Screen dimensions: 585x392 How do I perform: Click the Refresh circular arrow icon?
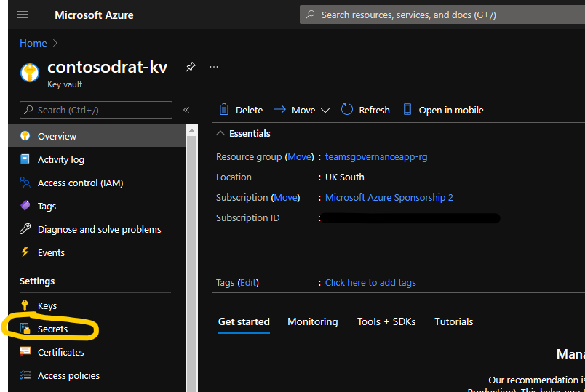(346, 109)
